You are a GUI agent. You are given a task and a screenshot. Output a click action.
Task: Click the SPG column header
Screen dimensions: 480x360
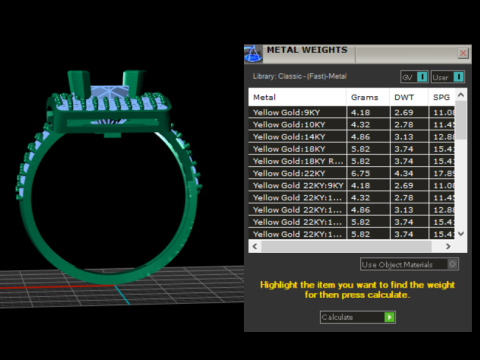click(441, 97)
